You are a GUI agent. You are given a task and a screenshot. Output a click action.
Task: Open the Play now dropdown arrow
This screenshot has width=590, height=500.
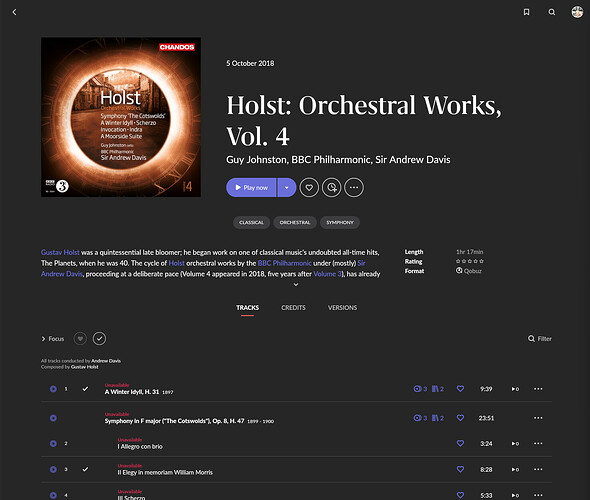click(x=287, y=187)
